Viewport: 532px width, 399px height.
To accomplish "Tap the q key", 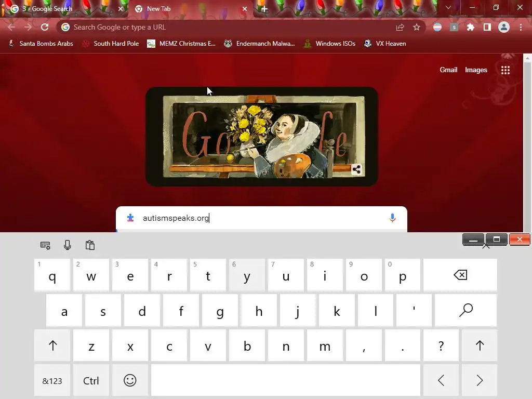I will pyautogui.click(x=52, y=275).
